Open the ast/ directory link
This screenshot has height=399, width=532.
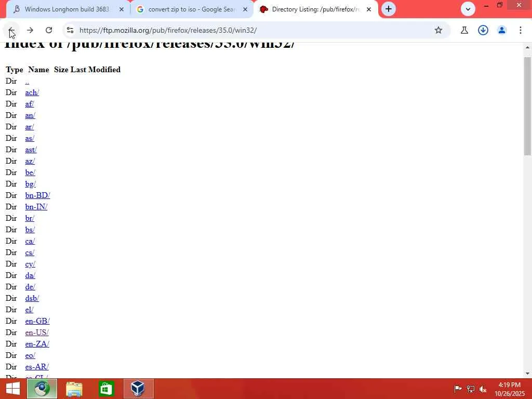(x=31, y=150)
